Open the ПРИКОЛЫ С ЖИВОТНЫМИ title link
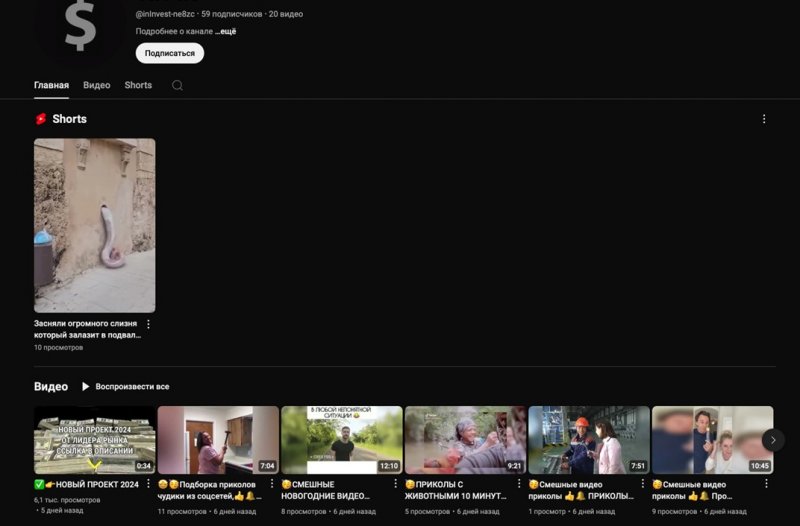Image resolution: width=800 pixels, height=526 pixels. [x=455, y=490]
